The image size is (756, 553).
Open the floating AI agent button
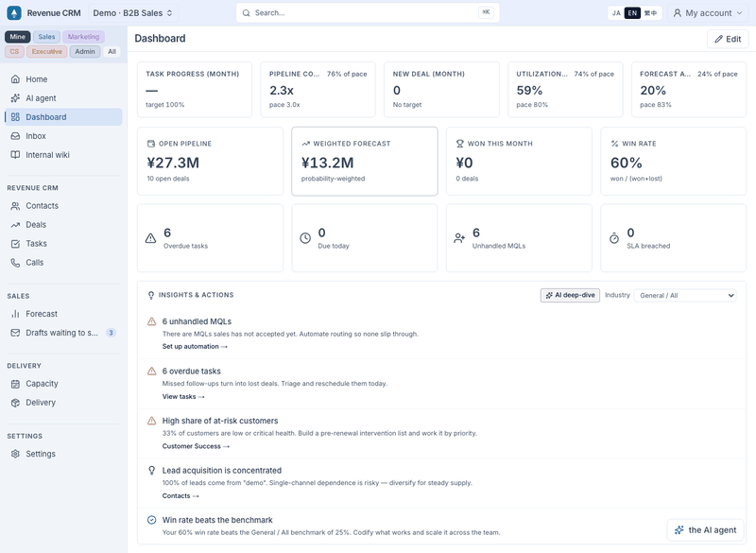[705, 530]
